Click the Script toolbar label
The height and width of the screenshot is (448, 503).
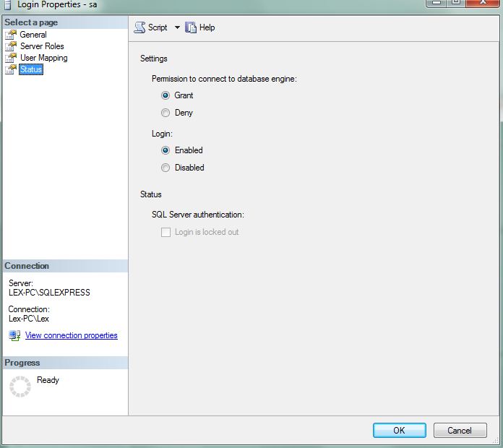click(x=158, y=27)
